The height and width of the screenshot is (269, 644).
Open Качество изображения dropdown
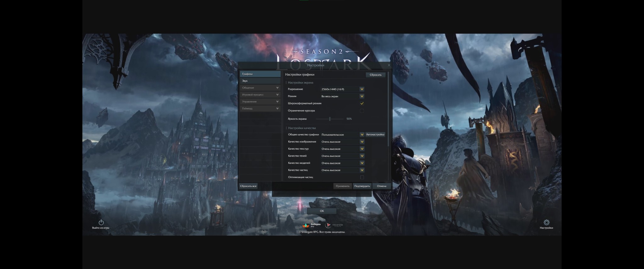click(x=342, y=142)
